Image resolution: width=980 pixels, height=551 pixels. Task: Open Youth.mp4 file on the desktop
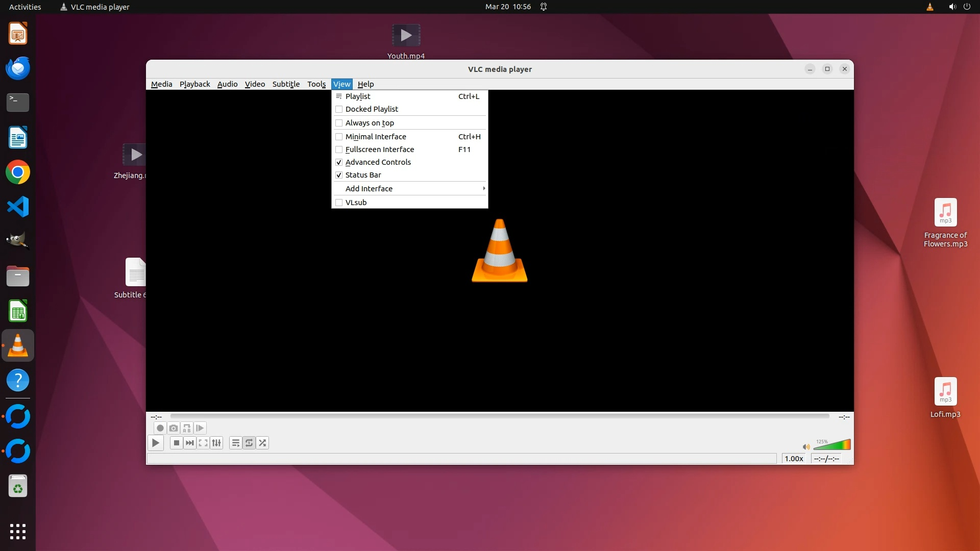(406, 36)
